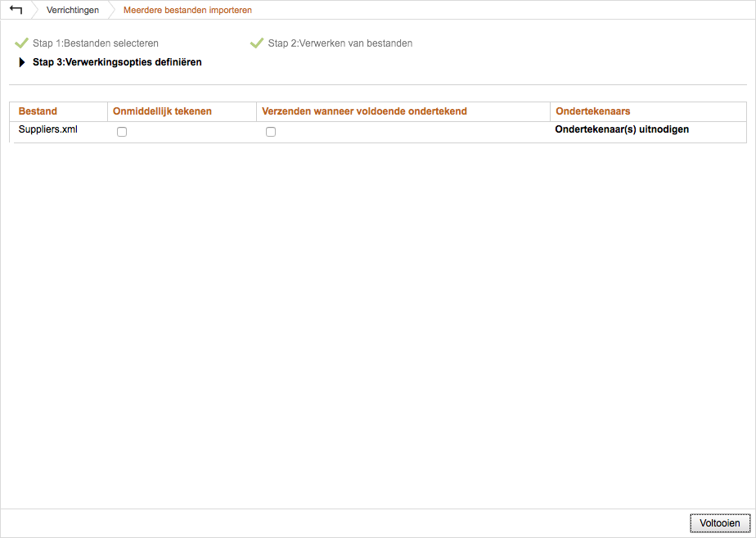
Task: Click the green checkmark beside Stap 1
Action: click(21, 43)
